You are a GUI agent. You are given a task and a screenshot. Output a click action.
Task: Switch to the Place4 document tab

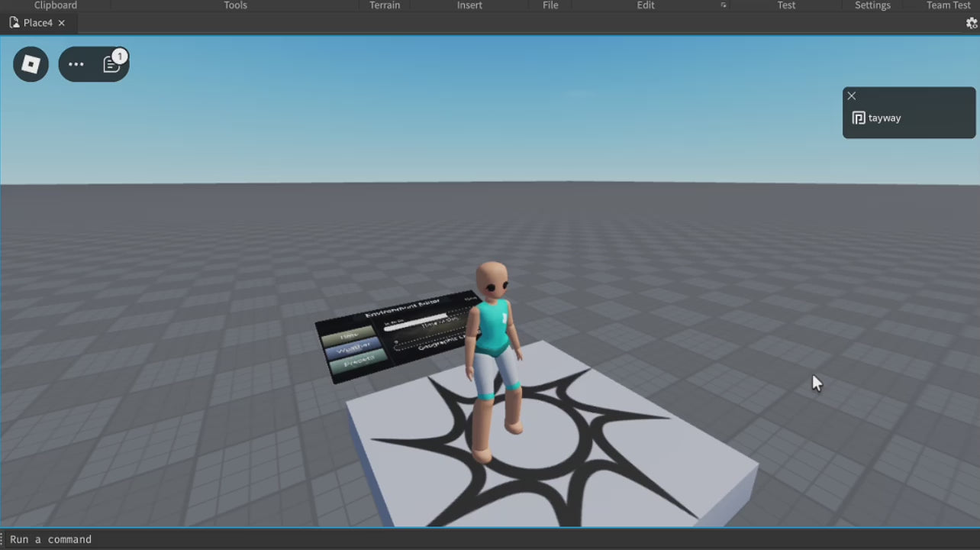(x=37, y=23)
